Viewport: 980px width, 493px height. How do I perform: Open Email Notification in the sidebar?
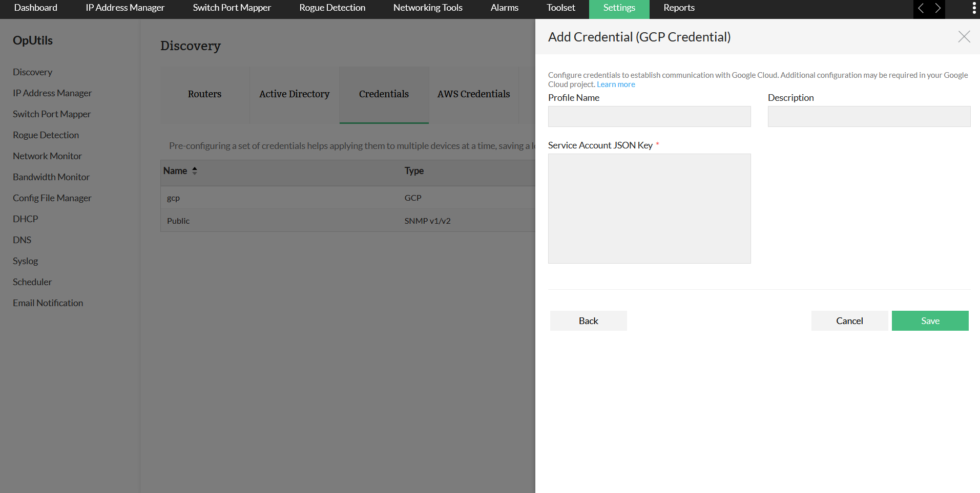pos(48,303)
